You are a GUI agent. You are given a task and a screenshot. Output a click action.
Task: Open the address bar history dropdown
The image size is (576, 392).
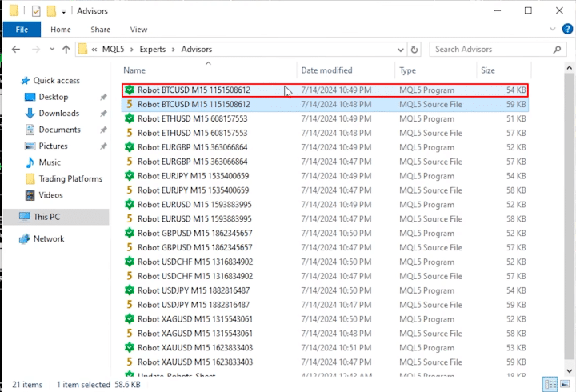click(398, 50)
